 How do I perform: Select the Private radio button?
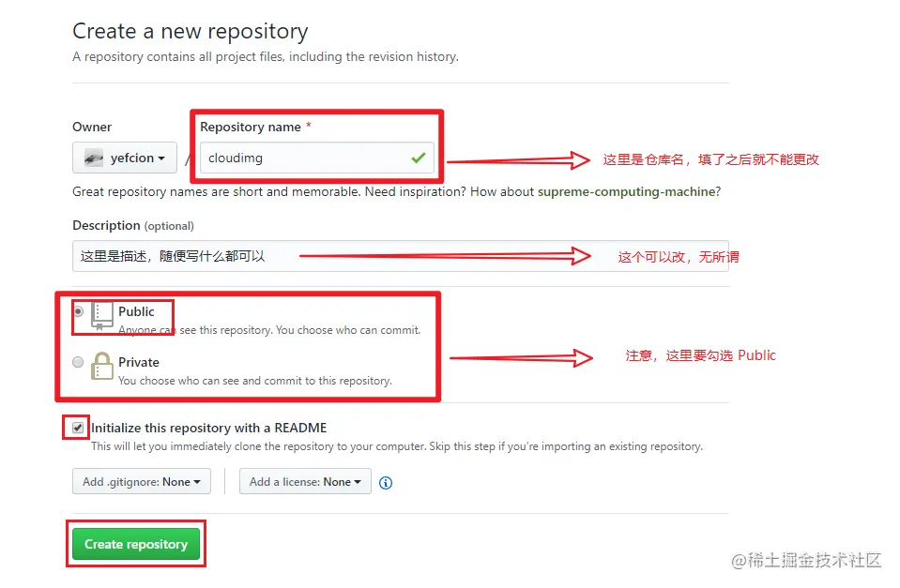pyautogui.click(x=78, y=362)
